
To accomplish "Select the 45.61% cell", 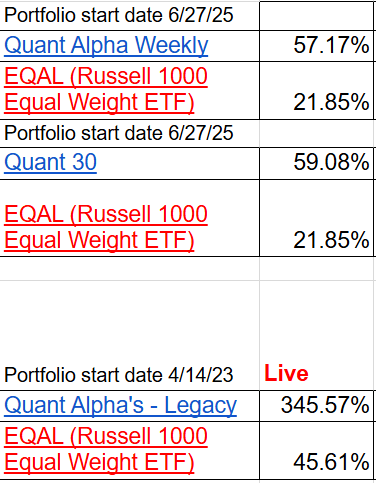I will pos(316,450).
